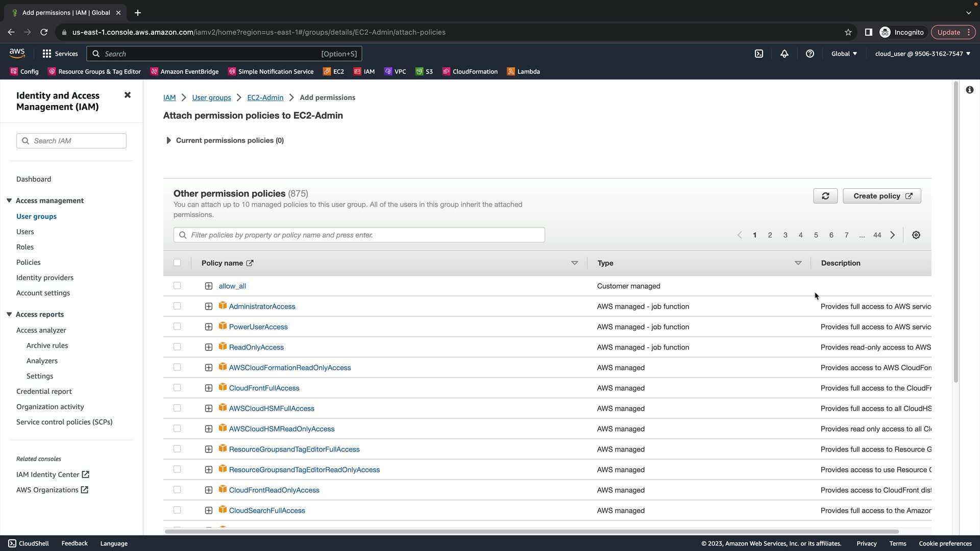The image size is (980, 551).
Task: Open the EC2-Admin breadcrumb link
Action: (x=265, y=97)
